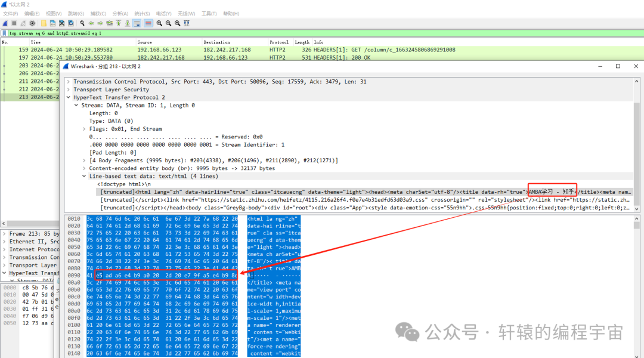Open the 分析(A) menu
This screenshot has width=644, height=358.
pos(120,14)
